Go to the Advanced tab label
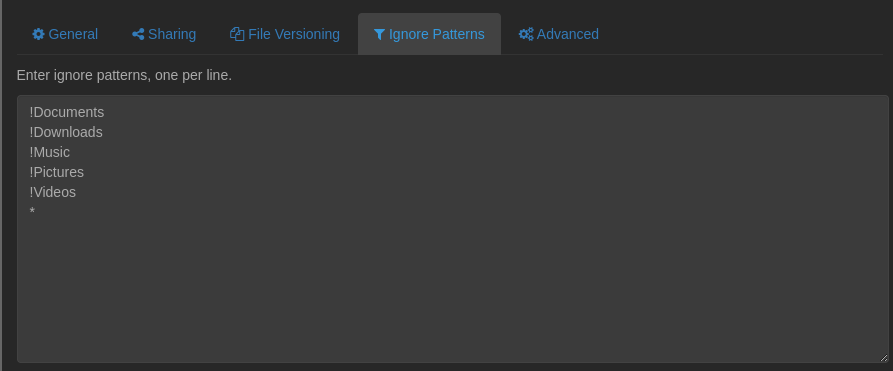Screen dimensions: 893x371 tap(568, 34)
